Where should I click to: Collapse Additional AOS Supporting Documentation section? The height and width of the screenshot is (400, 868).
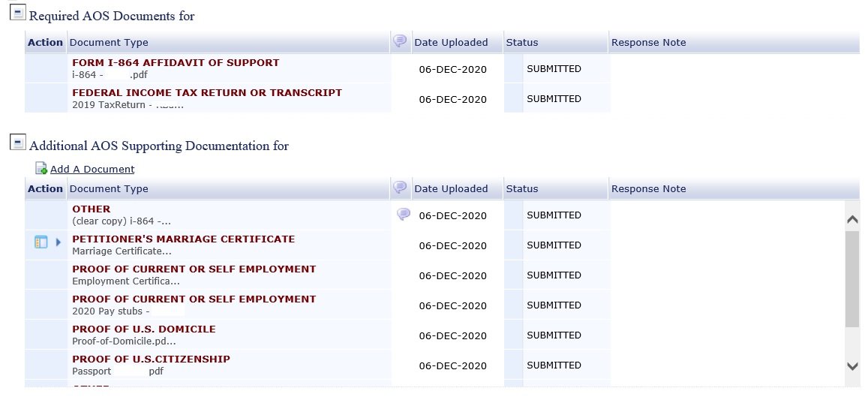coord(18,143)
